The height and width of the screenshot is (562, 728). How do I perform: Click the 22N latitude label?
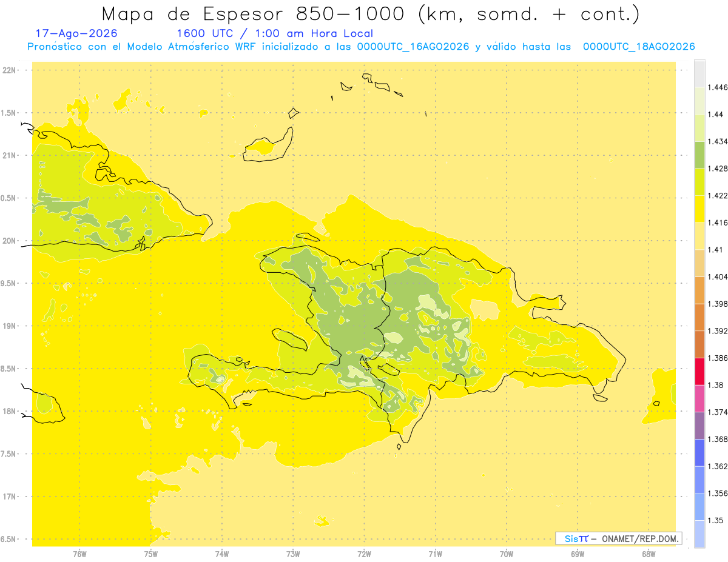10,70
